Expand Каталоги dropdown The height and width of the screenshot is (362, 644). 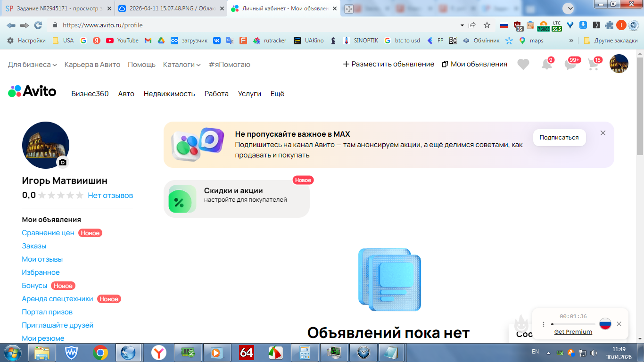pos(182,65)
